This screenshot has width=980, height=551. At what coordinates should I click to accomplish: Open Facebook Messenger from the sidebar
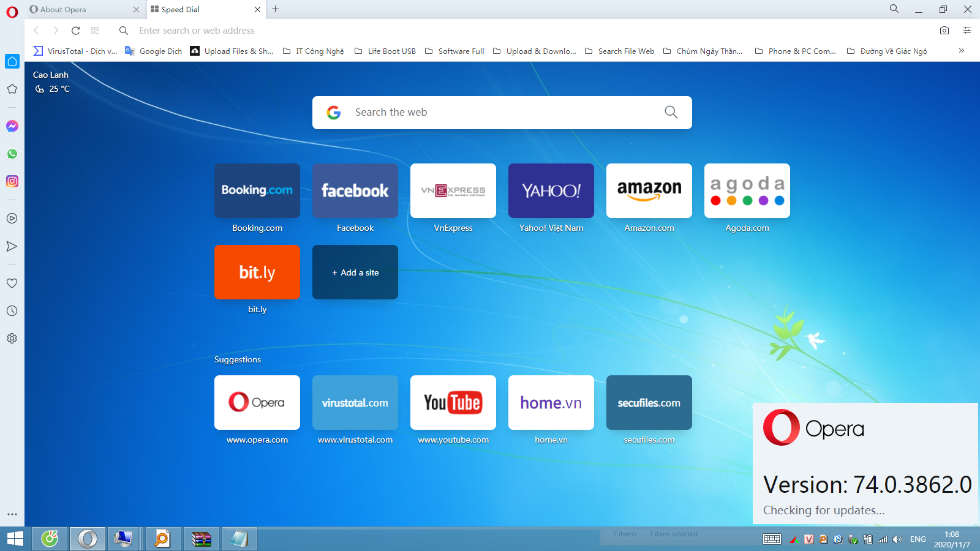[x=12, y=126]
